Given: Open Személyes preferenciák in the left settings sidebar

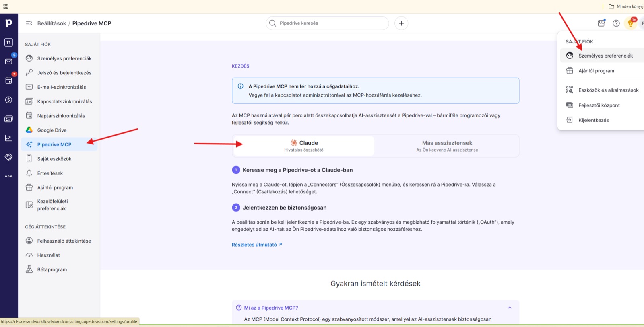Looking at the screenshot, I should [x=59, y=58].
